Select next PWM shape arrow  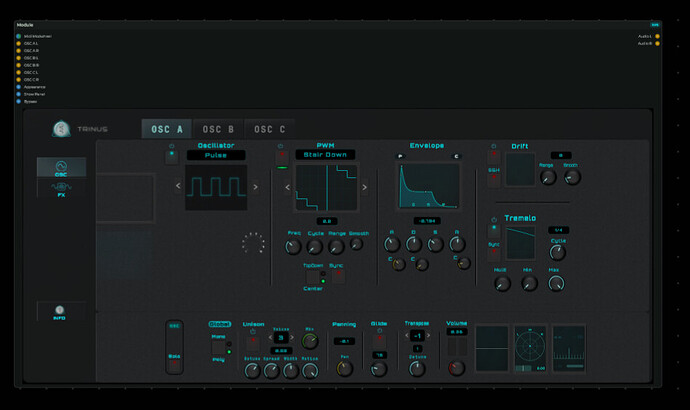[x=364, y=187]
